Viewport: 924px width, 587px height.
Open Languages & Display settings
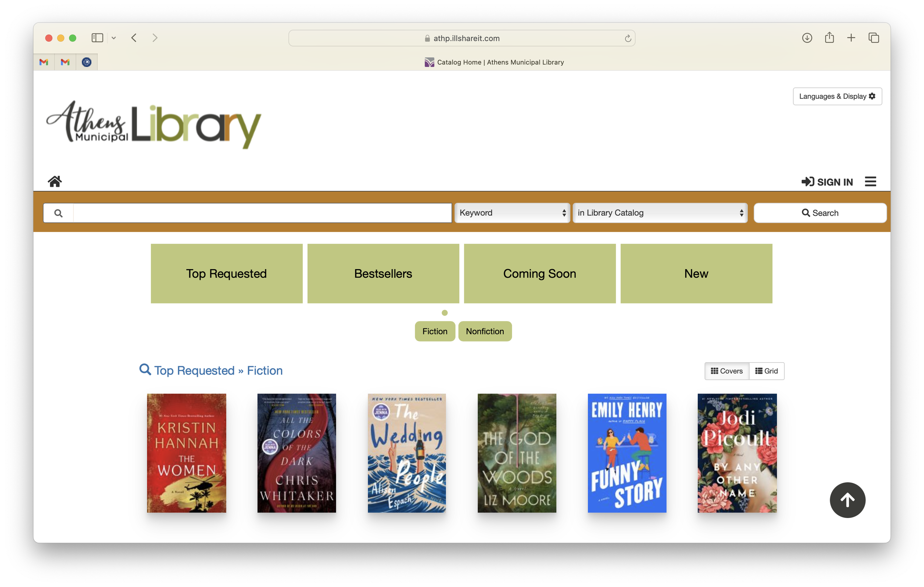point(837,96)
